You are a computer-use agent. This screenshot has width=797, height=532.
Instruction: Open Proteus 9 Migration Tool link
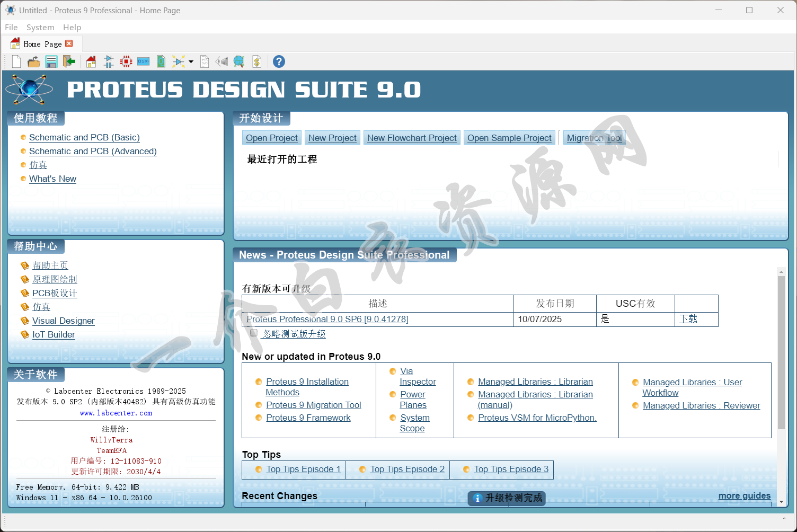coord(313,405)
